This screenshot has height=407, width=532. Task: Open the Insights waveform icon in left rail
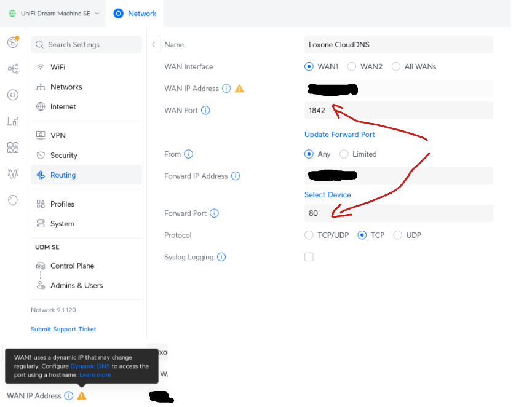click(13, 174)
